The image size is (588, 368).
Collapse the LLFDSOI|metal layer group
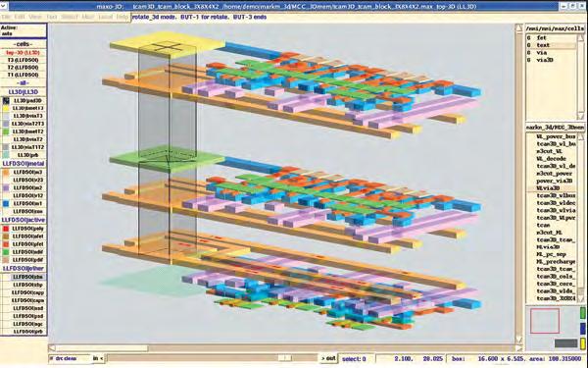24,164
